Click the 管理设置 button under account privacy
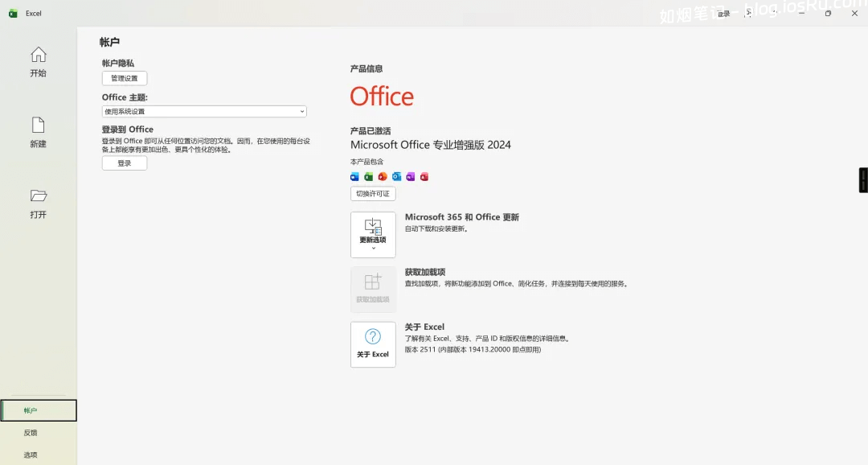Viewport: 868px width, 465px height. pos(125,78)
